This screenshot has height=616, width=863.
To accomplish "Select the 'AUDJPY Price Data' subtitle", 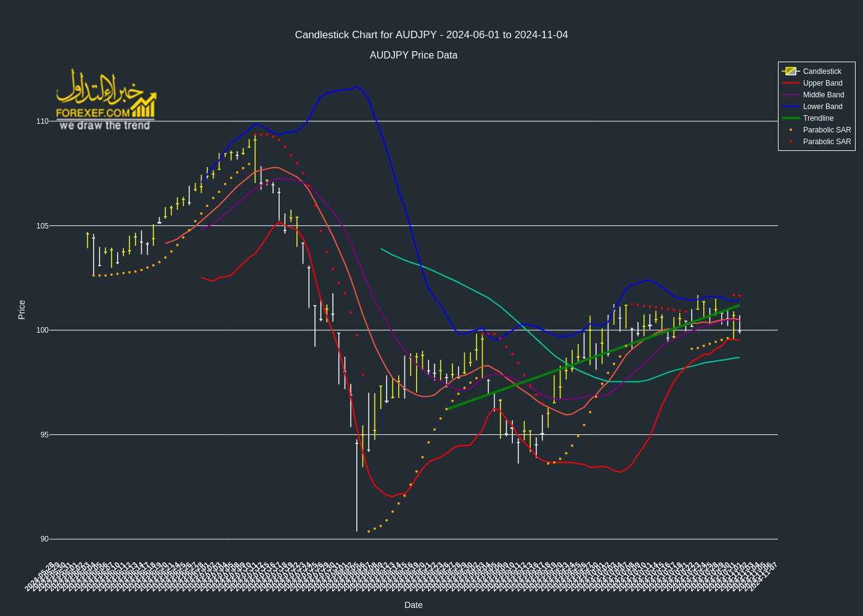I will [414, 55].
